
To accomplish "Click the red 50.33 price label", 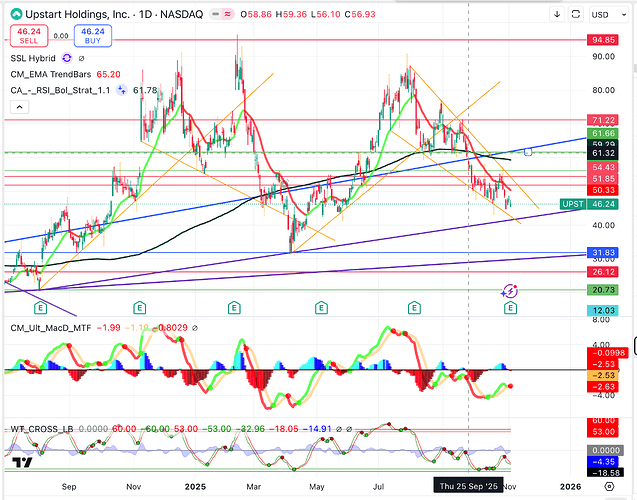I will (603, 190).
